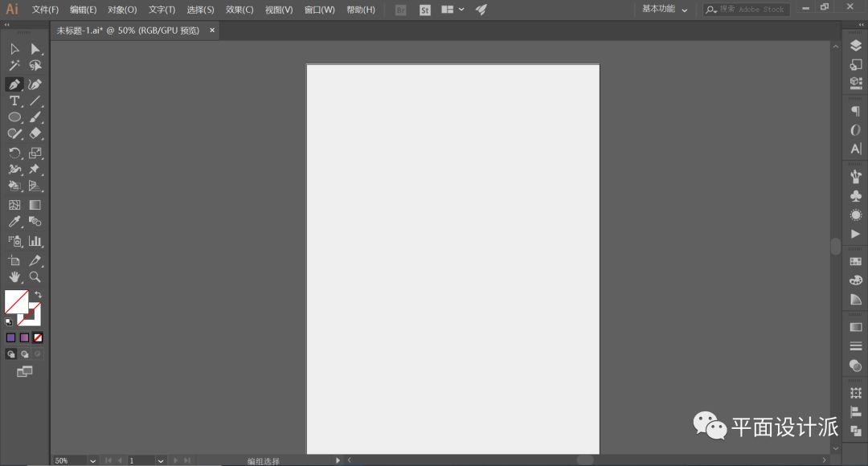Open the 效果(C) menu
Image resolution: width=868 pixels, height=466 pixels.
(x=239, y=10)
